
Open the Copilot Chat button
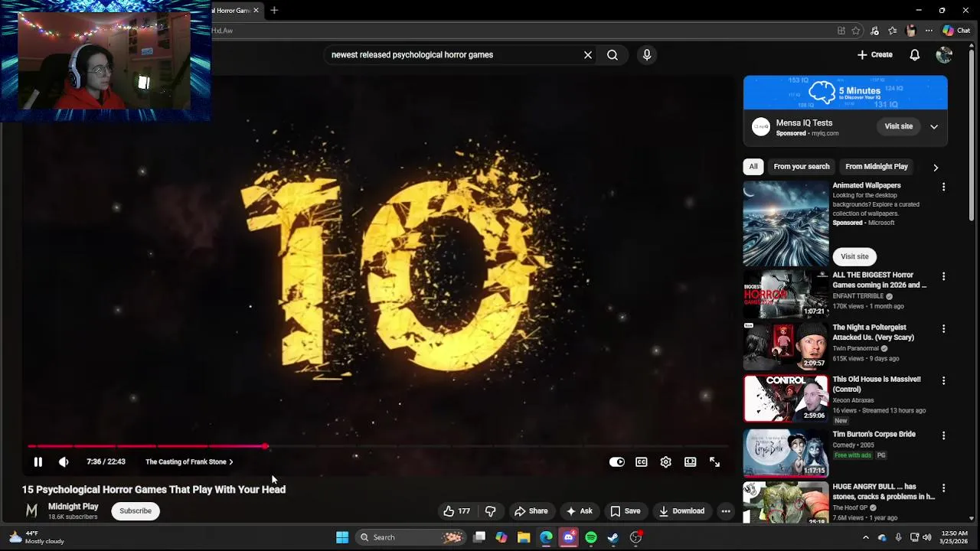956,31
